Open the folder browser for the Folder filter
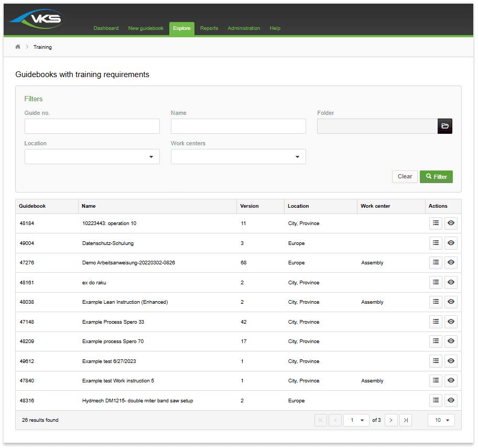This screenshot has height=448, width=478. click(x=444, y=126)
